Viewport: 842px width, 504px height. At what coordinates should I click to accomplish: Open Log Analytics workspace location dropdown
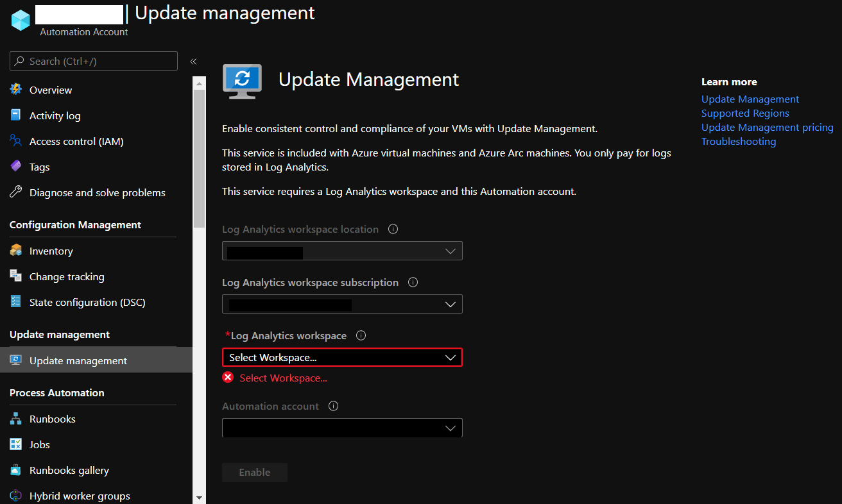coord(342,251)
